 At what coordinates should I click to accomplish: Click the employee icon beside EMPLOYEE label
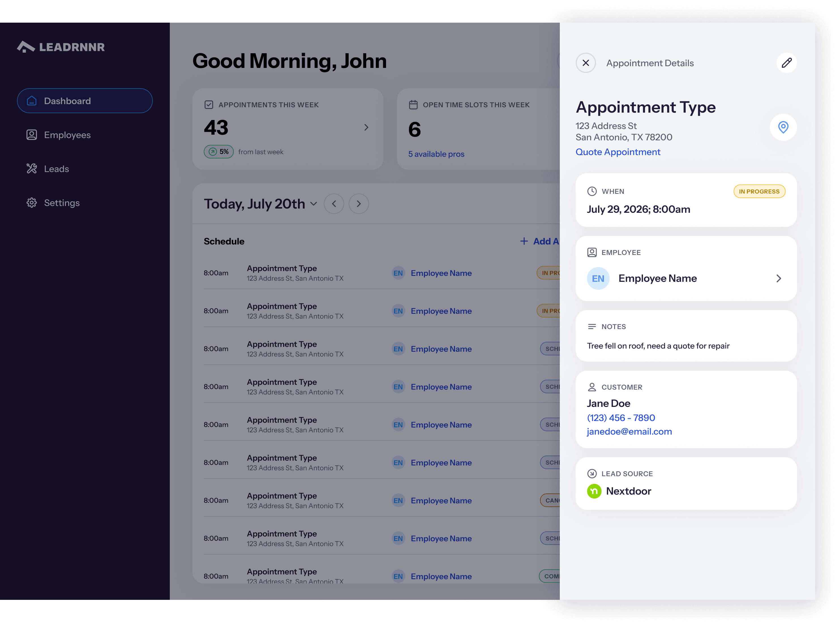(592, 252)
